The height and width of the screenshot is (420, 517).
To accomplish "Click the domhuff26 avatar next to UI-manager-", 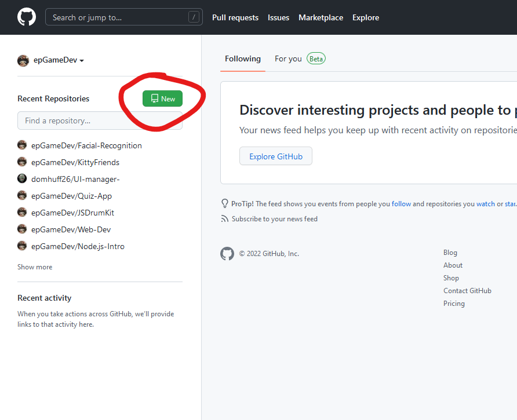I will [21, 178].
